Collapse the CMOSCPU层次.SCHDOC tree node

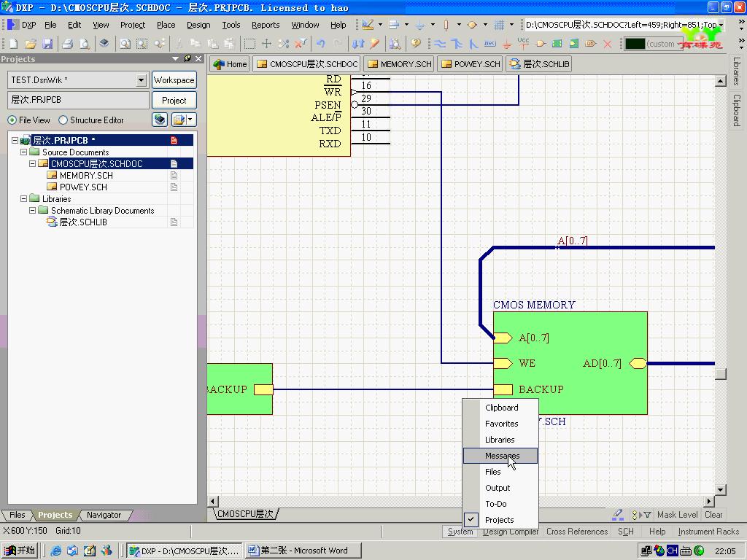coord(32,163)
